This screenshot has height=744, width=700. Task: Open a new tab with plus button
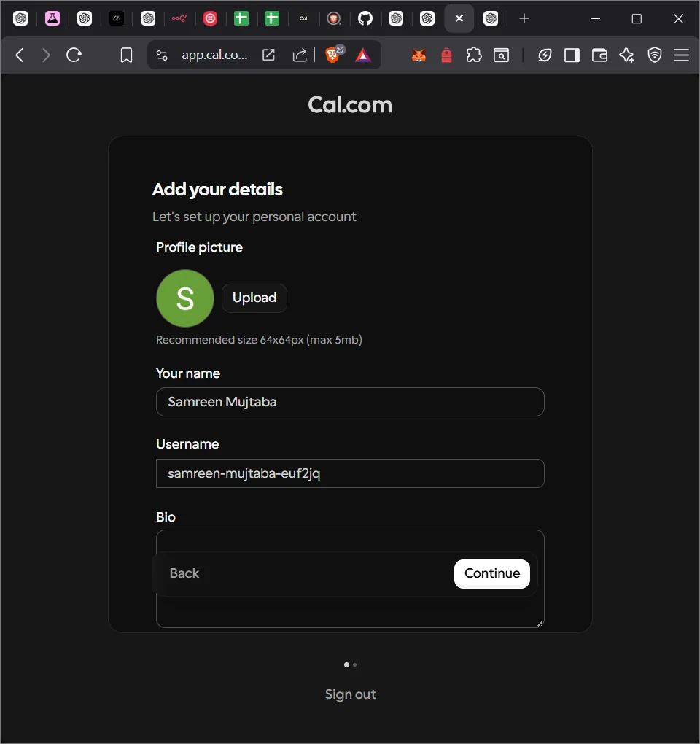tap(524, 18)
